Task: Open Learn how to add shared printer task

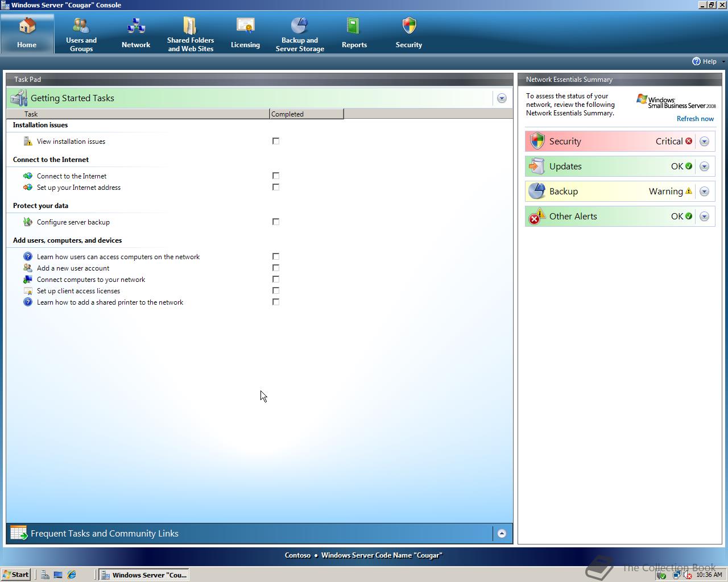Action: [x=110, y=302]
